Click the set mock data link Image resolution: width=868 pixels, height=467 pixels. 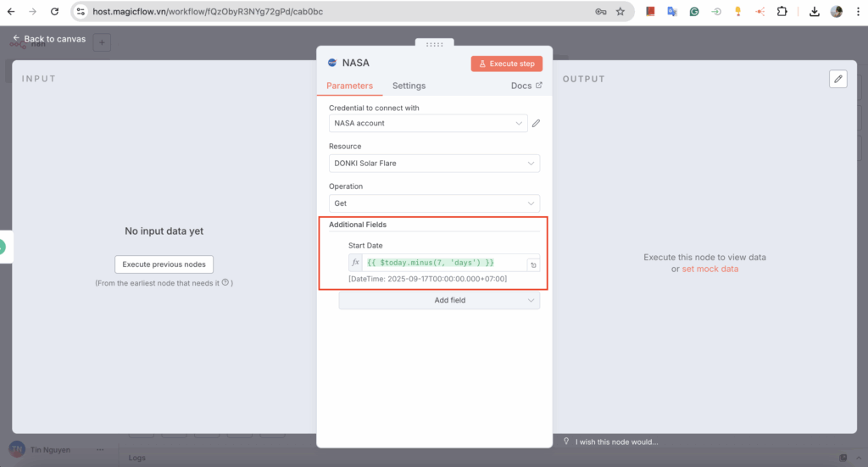[709, 269]
